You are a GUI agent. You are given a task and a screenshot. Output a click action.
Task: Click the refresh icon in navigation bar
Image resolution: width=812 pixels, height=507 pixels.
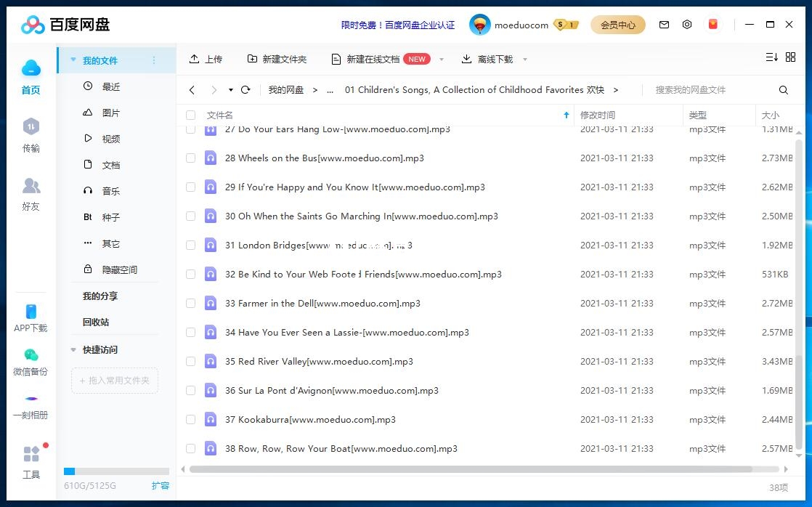point(245,90)
